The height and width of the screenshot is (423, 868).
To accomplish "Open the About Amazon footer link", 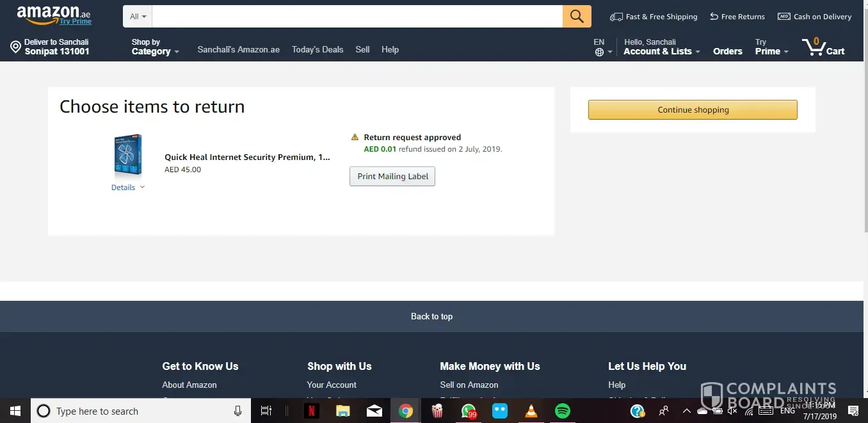I will point(189,385).
